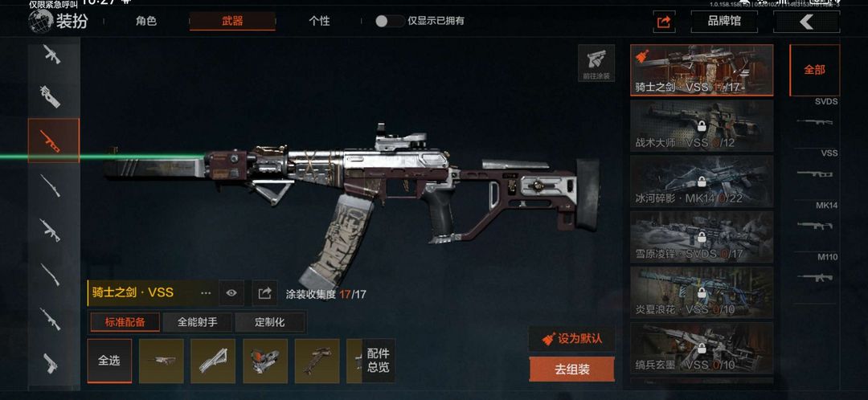Open the share icon in top bar
Screen dimensions: 868x400
tap(664, 22)
